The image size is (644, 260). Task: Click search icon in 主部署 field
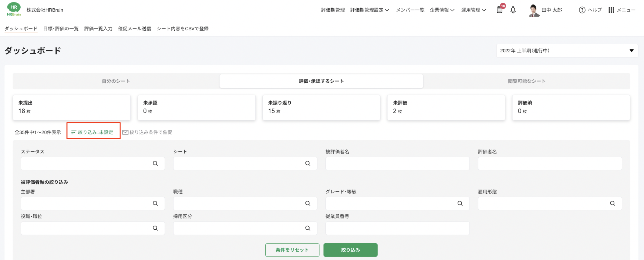point(155,203)
